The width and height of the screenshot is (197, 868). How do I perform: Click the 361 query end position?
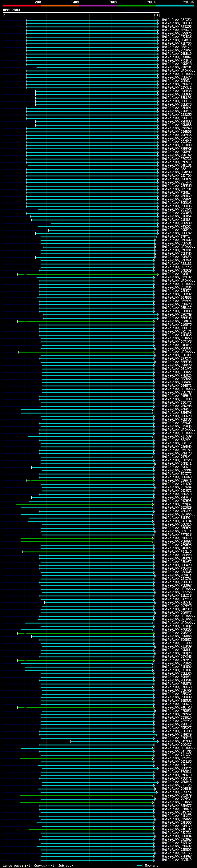[155, 15]
